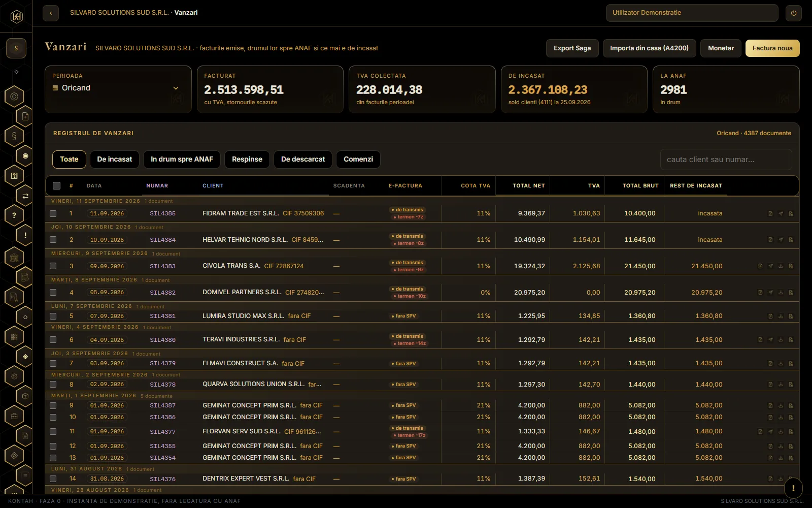Open the Perioada 'Oricand' dropdown

tap(116, 88)
